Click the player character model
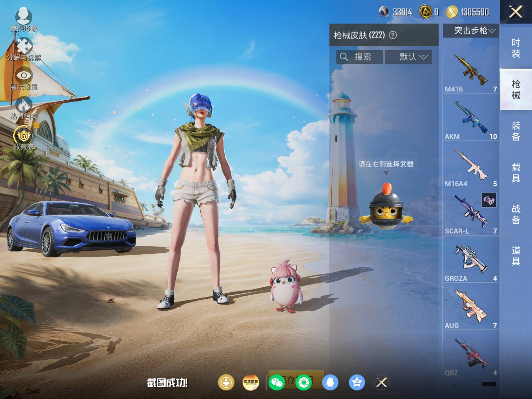532x399 pixels. 196,201
